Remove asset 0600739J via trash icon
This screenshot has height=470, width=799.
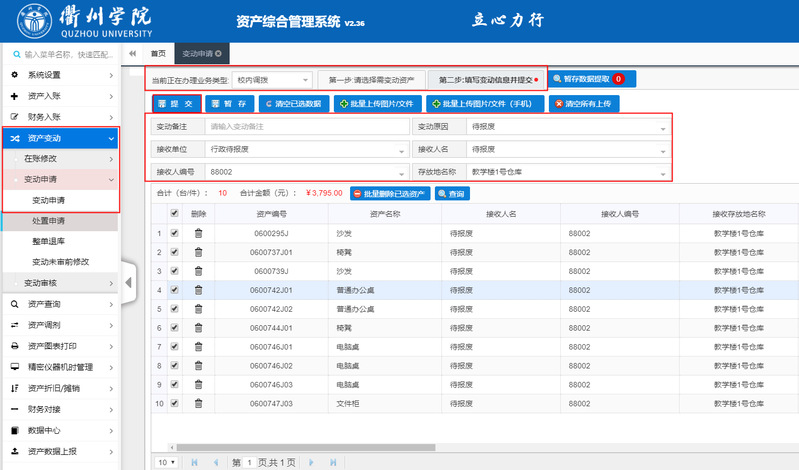[198, 271]
